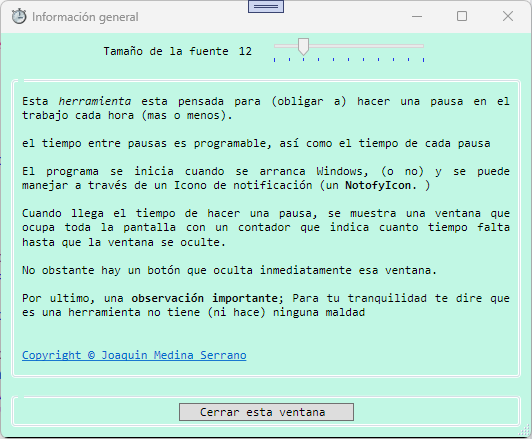This screenshot has height=439, width=532.
Task: Click the font size value 12
Action: [x=245, y=52]
